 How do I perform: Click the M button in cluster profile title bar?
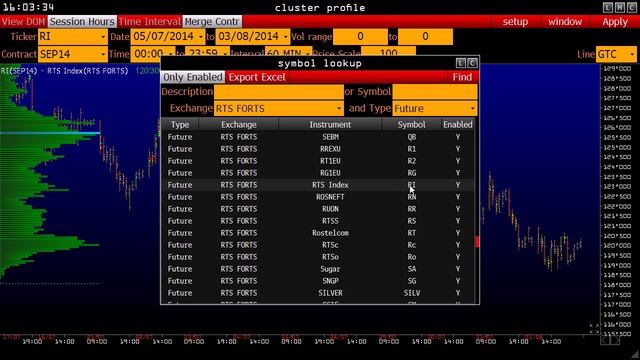[619, 7]
